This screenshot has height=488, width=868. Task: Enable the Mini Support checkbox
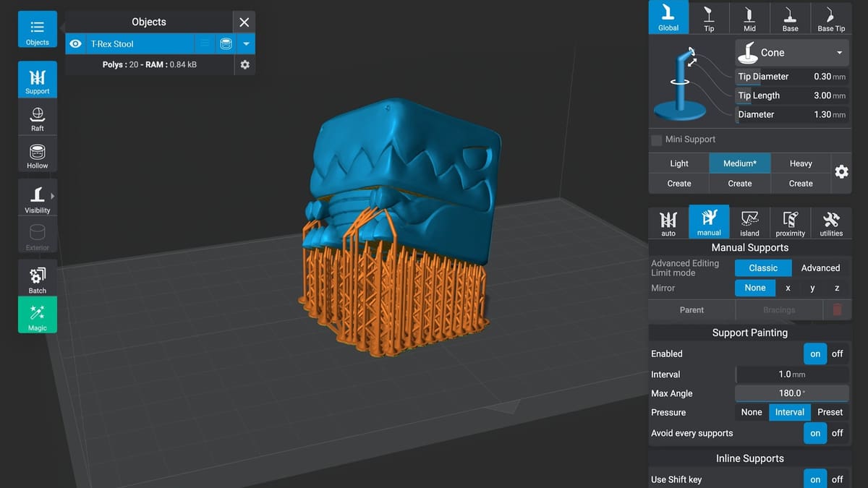tap(657, 140)
